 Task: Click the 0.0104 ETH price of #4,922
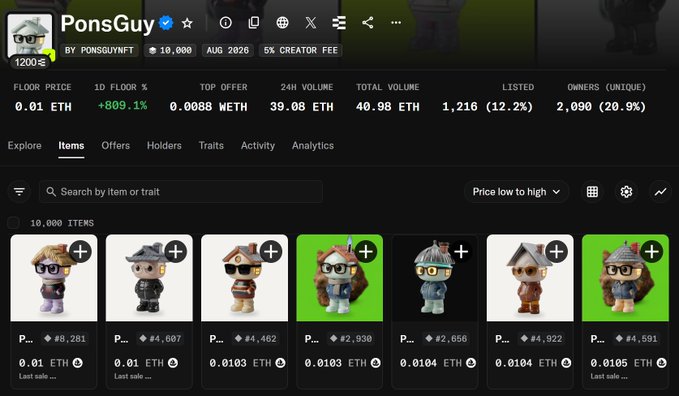[x=527, y=363]
